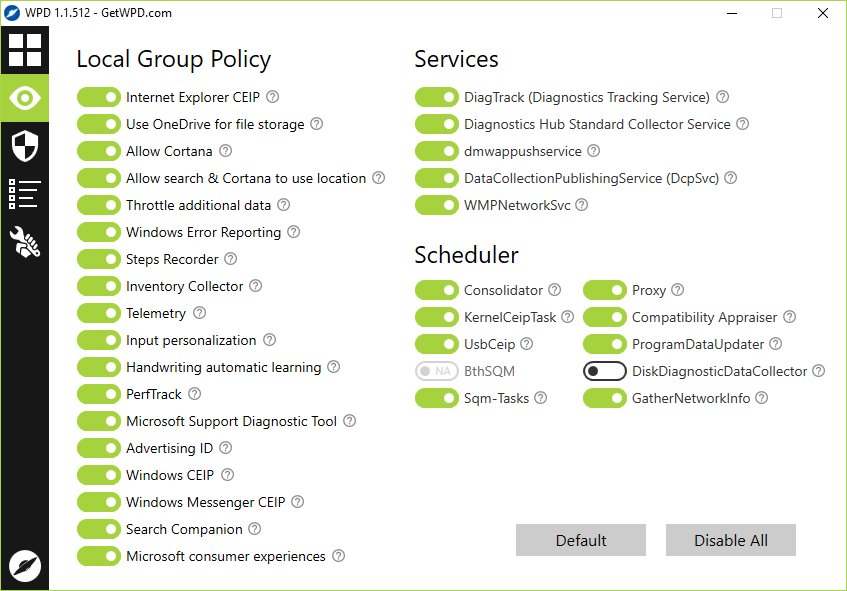Open the tweaker wrench sidebar icon
This screenshot has width=847, height=591.
click(25, 242)
